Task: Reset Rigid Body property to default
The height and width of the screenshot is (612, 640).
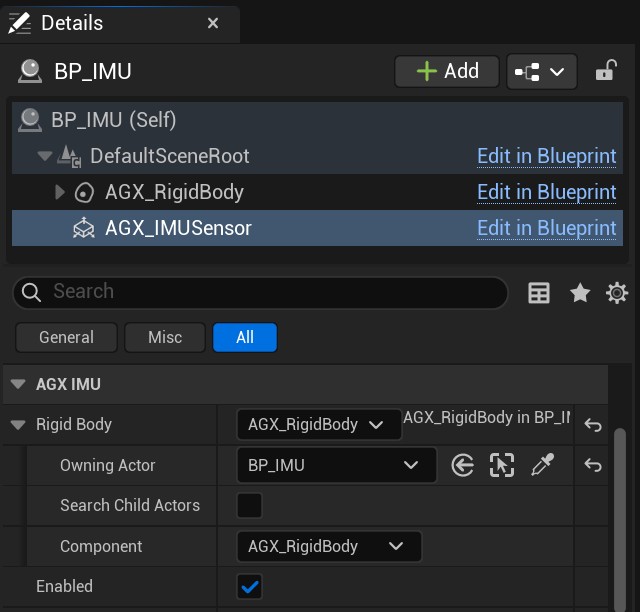Action: (593, 425)
